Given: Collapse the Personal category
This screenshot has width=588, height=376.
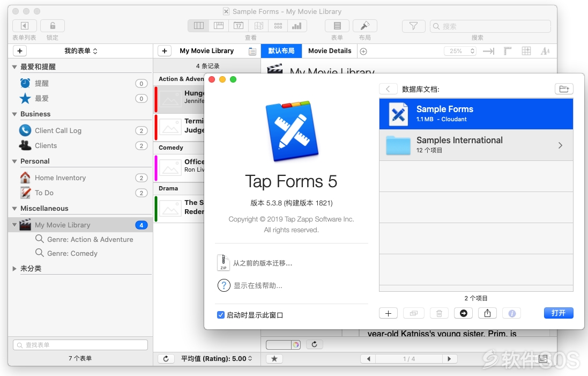Looking at the screenshot, I should click(14, 161).
